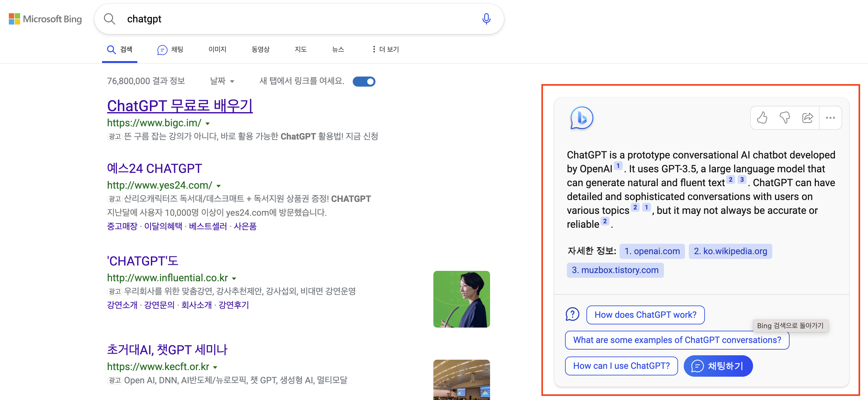Image resolution: width=868 pixels, height=400 pixels.
Task: Click the question mark suggestion icon
Action: pos(572,314)
